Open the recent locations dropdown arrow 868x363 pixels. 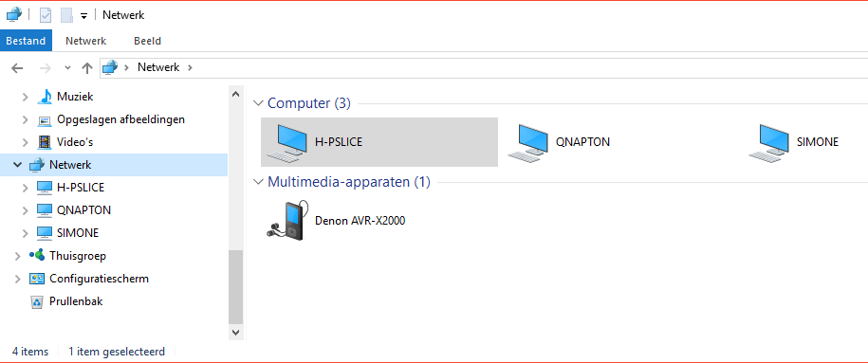click(68, 68)
